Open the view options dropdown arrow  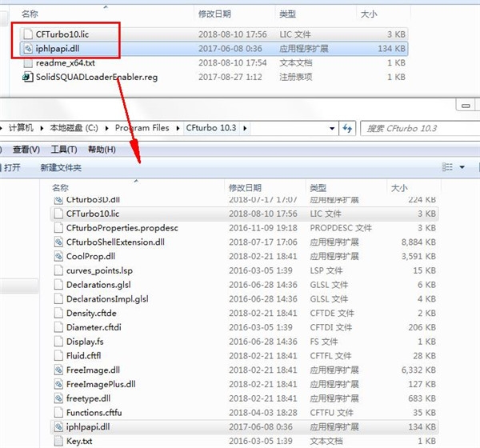click(462, 167)
